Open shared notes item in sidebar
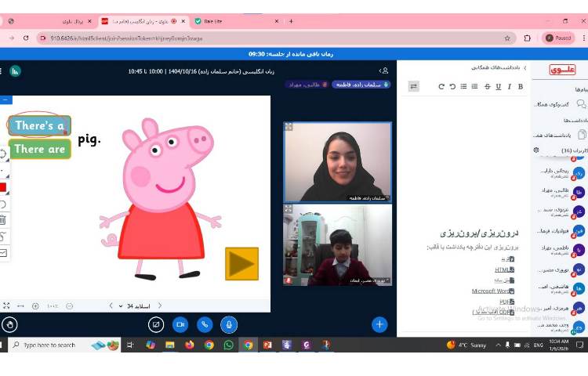 [560, 135]
